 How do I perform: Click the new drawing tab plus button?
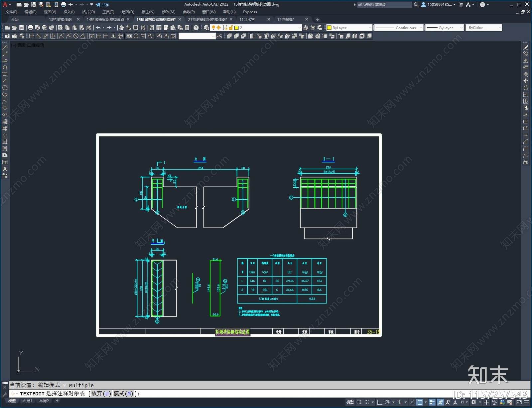pos(317,19)
